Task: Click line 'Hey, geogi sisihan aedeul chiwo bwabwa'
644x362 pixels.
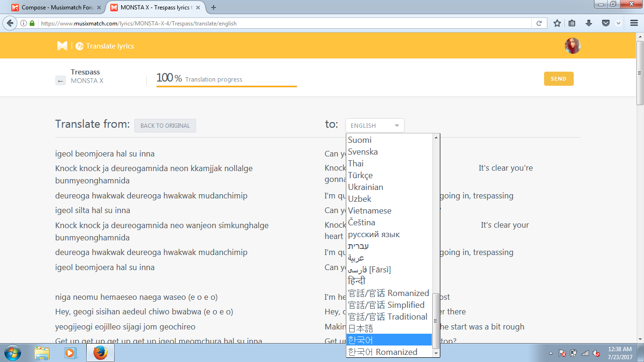Action: [144, 312]
